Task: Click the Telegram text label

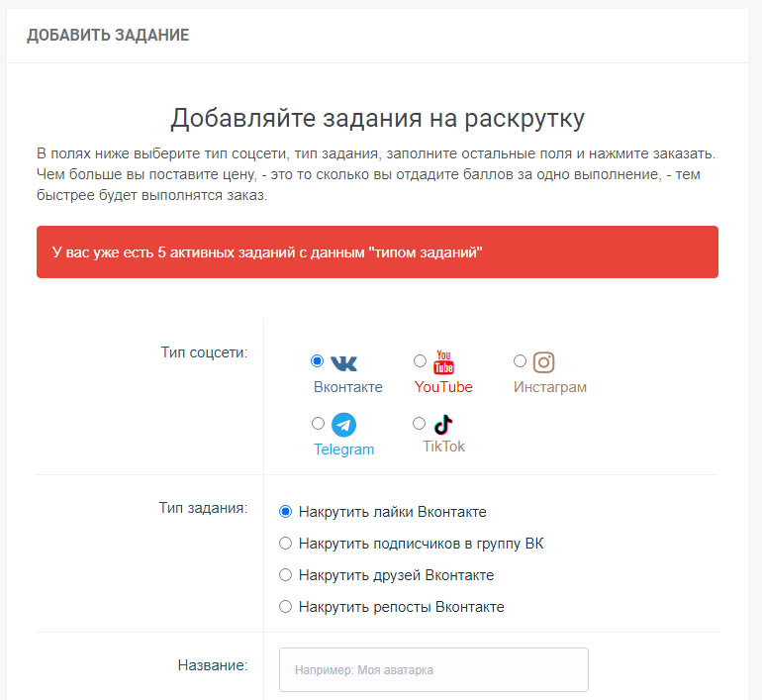Action: point(343,450)
